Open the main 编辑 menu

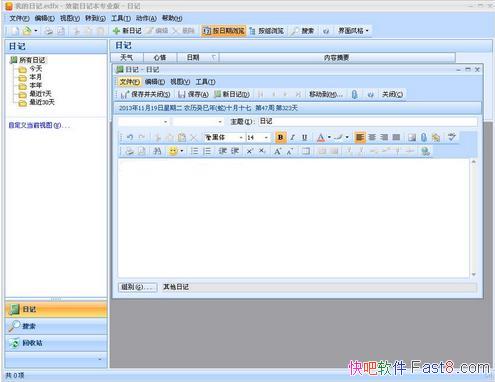coord(44,18)
